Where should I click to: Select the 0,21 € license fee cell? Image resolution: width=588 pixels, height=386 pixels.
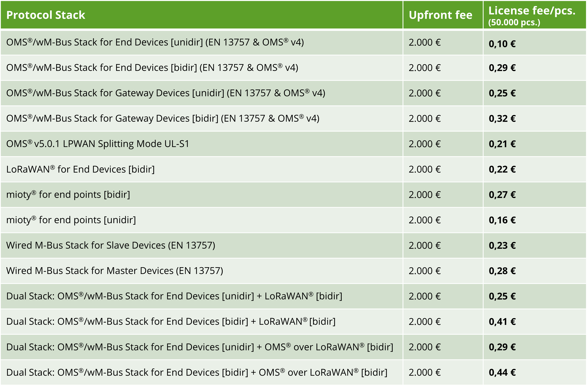(x=502, y=144)
